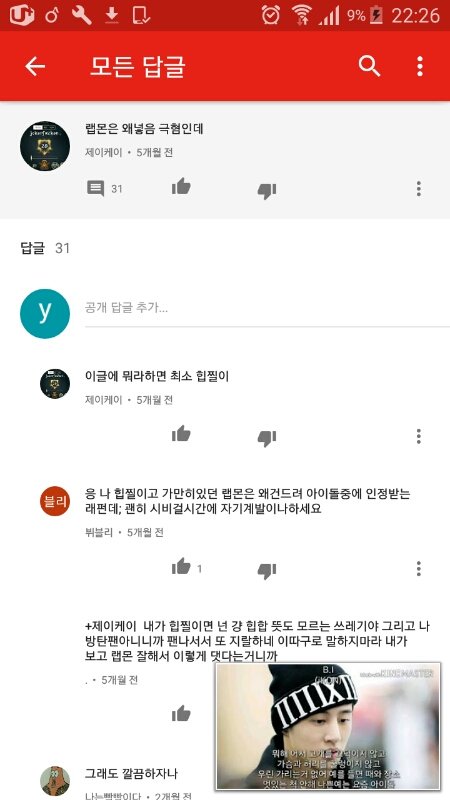Viewport: 450px width, 800px height.
Task: Open search with the magnifier icon
Action: [x=369, y=66]
